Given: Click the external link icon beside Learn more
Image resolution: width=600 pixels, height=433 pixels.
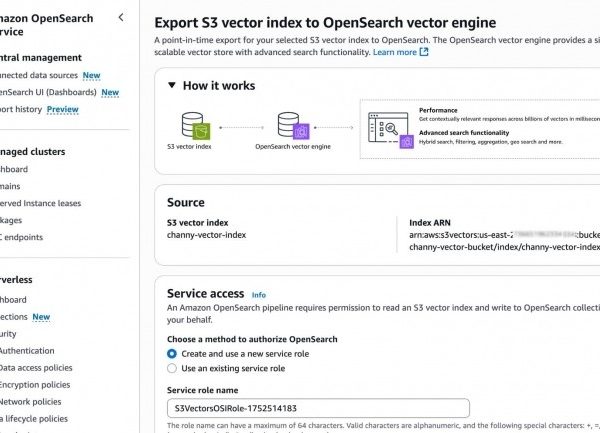Looking at the screenshot, I should coord(424,52).
